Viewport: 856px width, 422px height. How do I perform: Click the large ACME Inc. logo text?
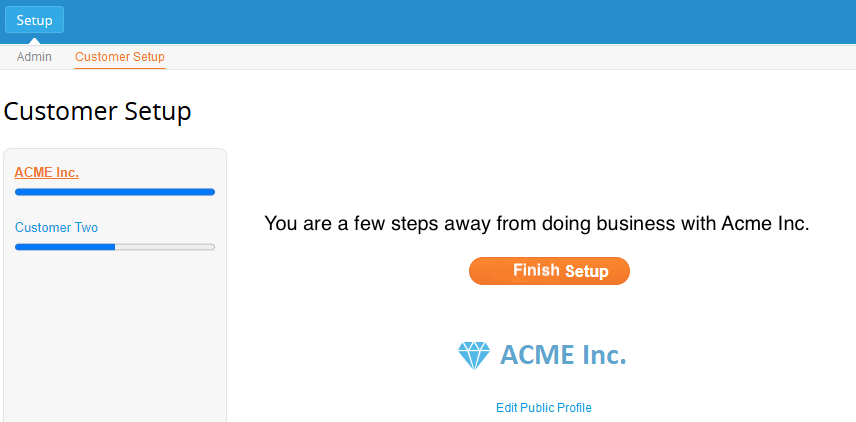pyautogui.click(x=563, y=355)
